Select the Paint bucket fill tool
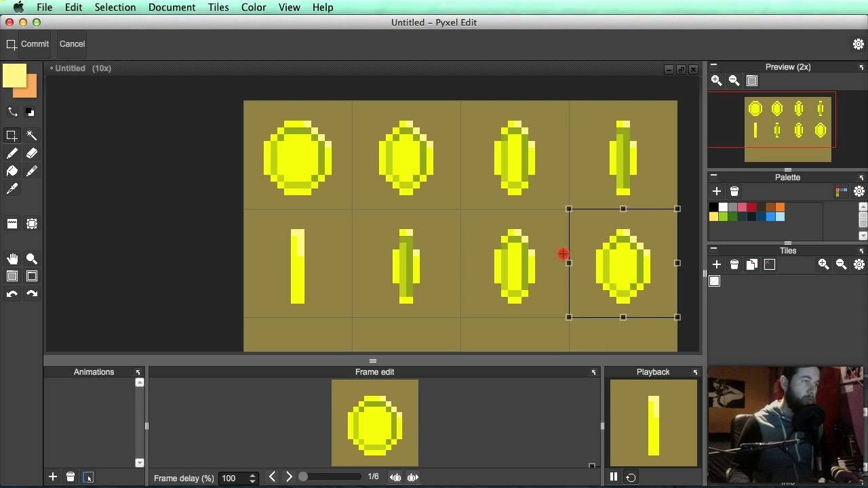The height and width of the screenshot is (488, 868). [x=12, y=171]
